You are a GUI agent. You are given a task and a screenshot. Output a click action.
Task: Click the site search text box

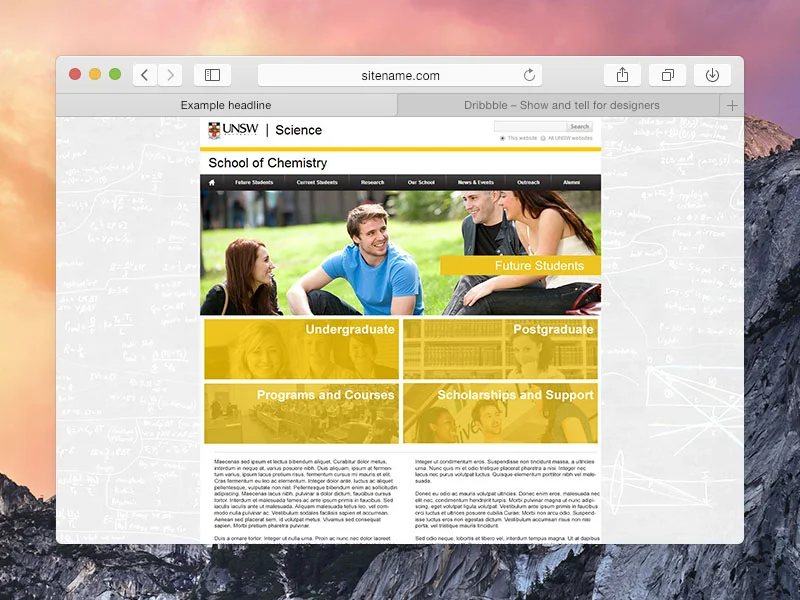click(x=530, y=126)
